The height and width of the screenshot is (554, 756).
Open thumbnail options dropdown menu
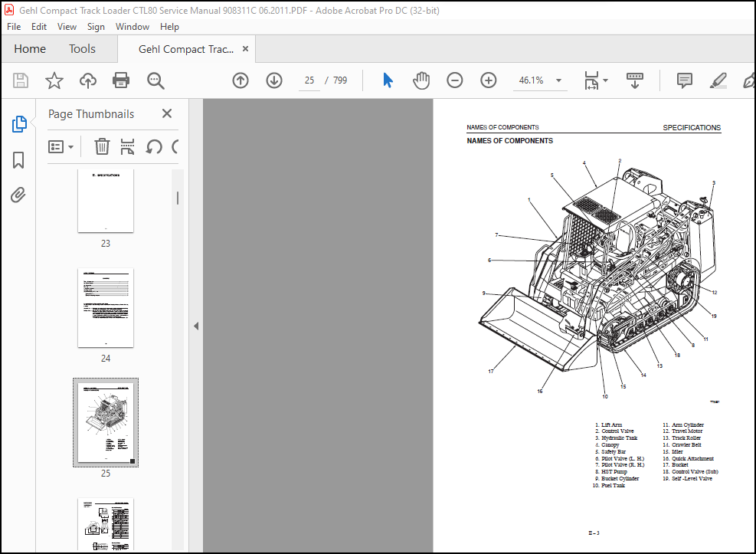pos(61,146)
